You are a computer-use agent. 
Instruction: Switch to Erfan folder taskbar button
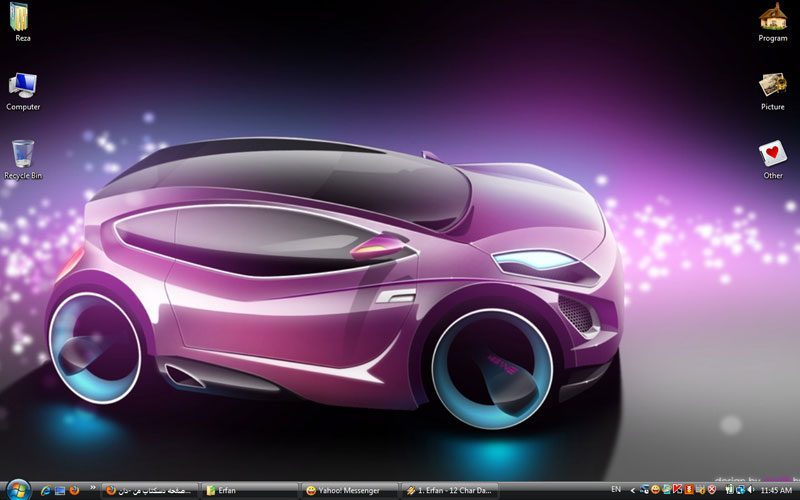(249, 490)
